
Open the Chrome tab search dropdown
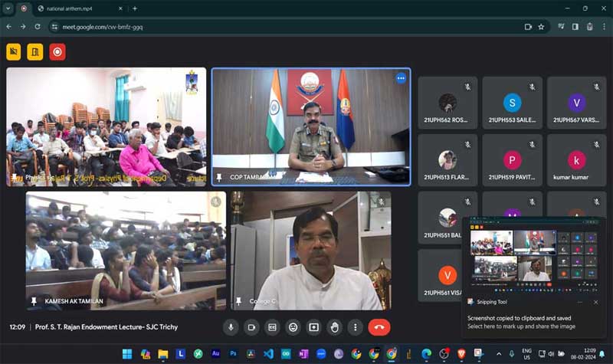tap(8, 8)
